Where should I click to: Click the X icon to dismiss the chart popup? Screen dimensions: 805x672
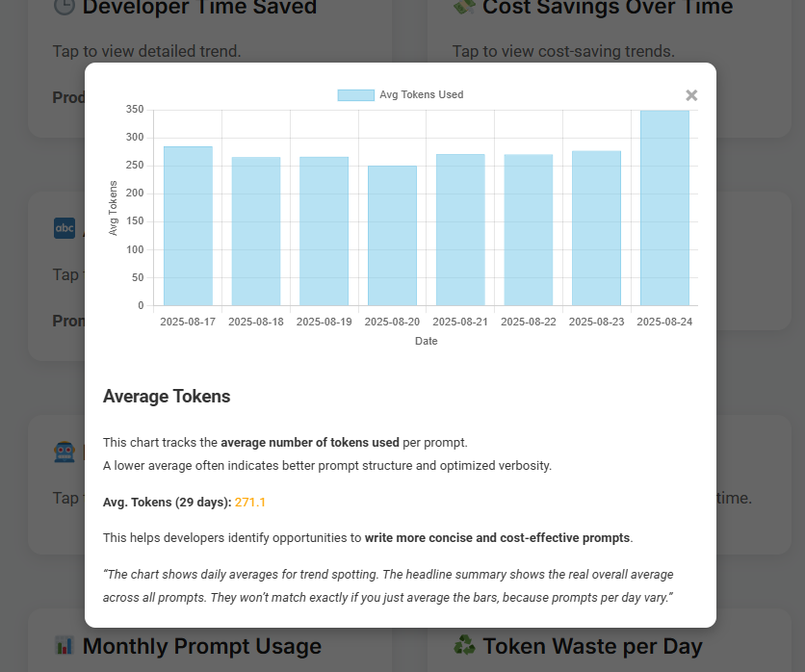(x=691, y=95)
